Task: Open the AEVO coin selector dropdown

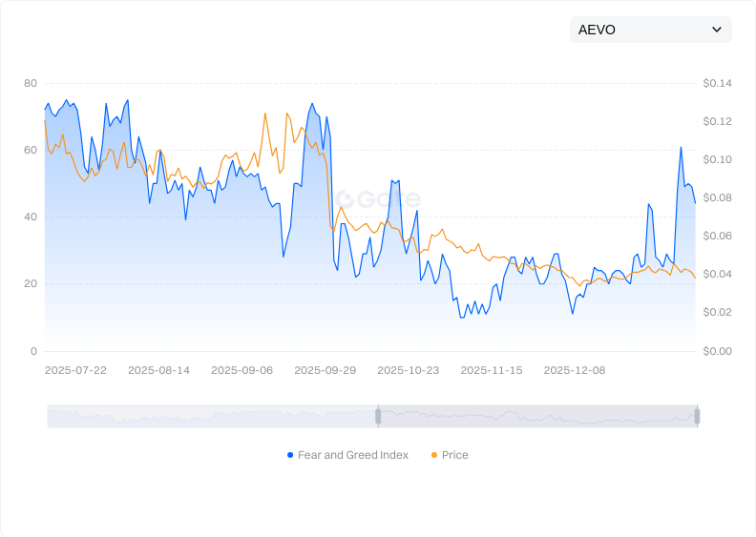Action: tap(650, 30)
